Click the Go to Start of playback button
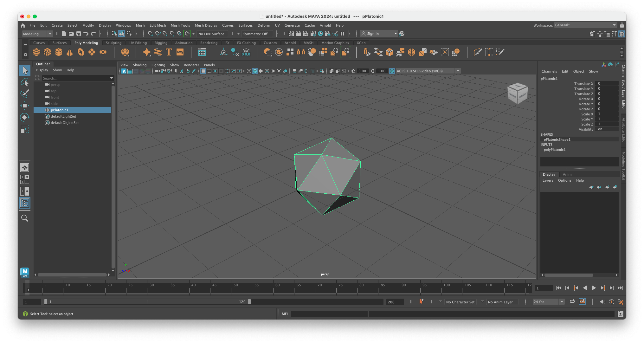 558,288
